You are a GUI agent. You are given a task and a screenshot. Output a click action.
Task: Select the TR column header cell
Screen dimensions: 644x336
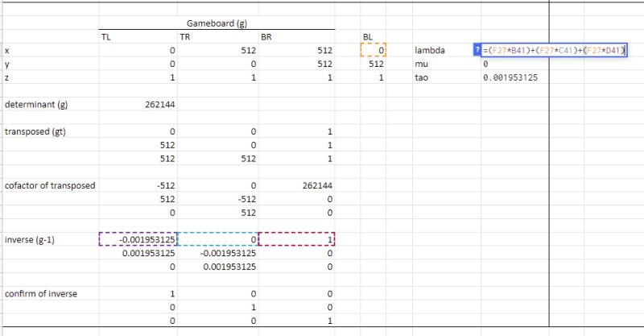[x=218, y=36]
